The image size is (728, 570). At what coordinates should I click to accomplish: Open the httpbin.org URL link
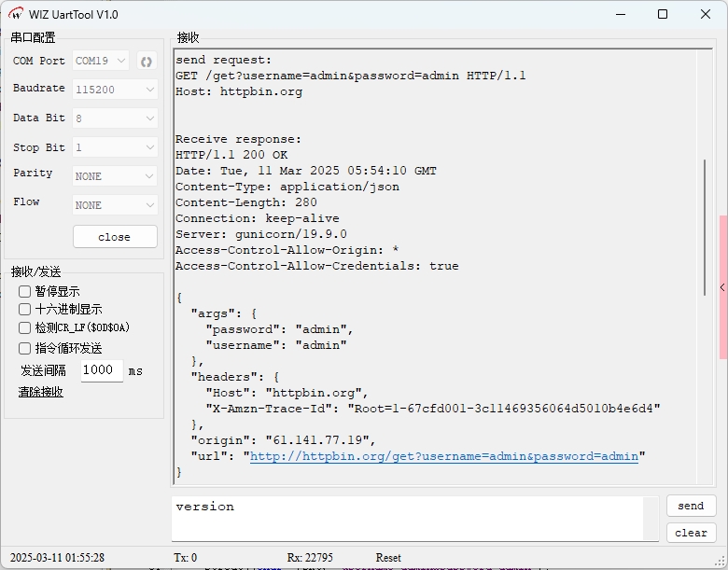coord(443,457)
